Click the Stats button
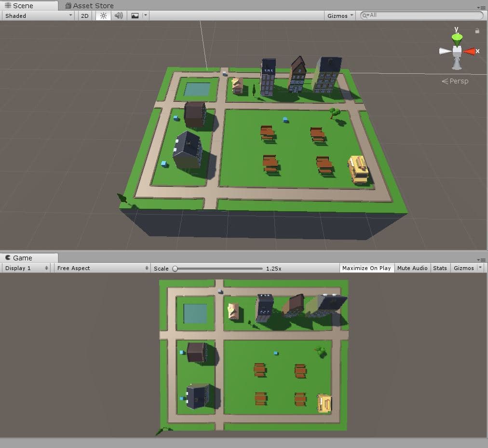 click(440, 268)
